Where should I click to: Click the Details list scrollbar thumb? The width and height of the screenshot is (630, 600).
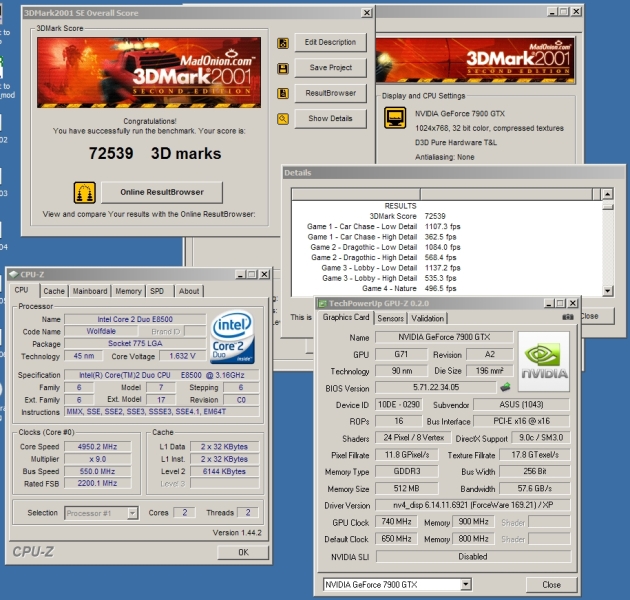[x=608, y=207]
